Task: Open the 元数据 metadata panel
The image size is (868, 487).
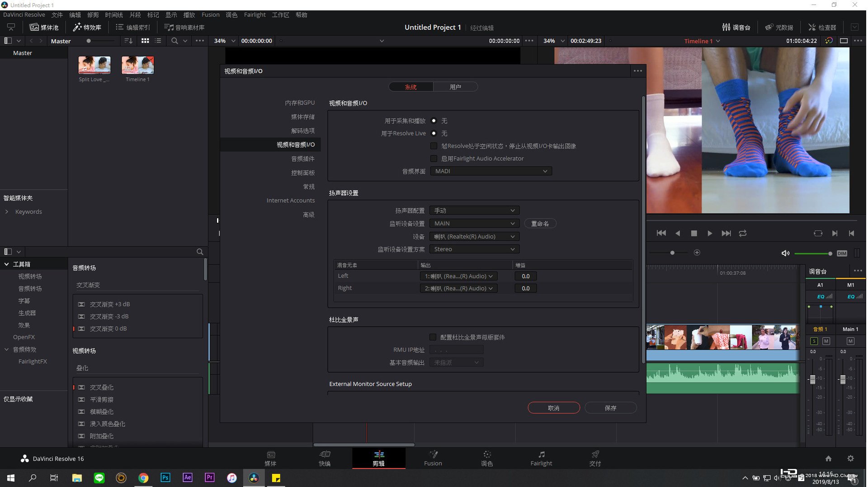Action: pos(779,27)
